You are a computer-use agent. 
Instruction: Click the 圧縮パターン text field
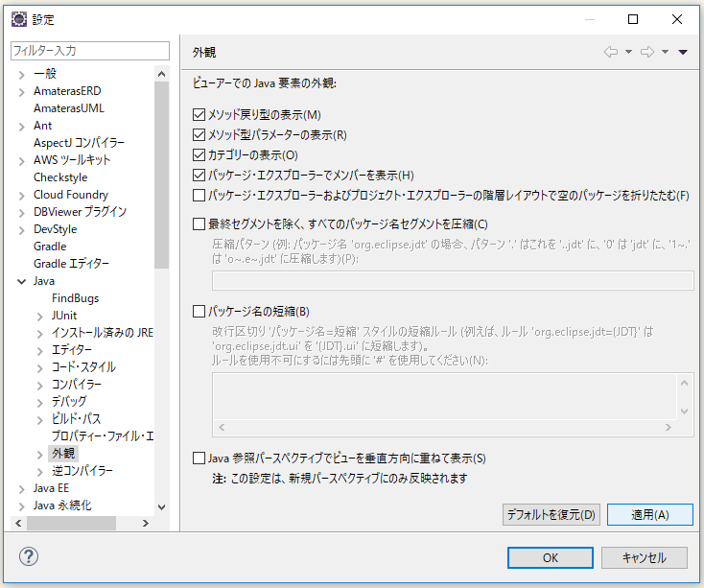453,280
